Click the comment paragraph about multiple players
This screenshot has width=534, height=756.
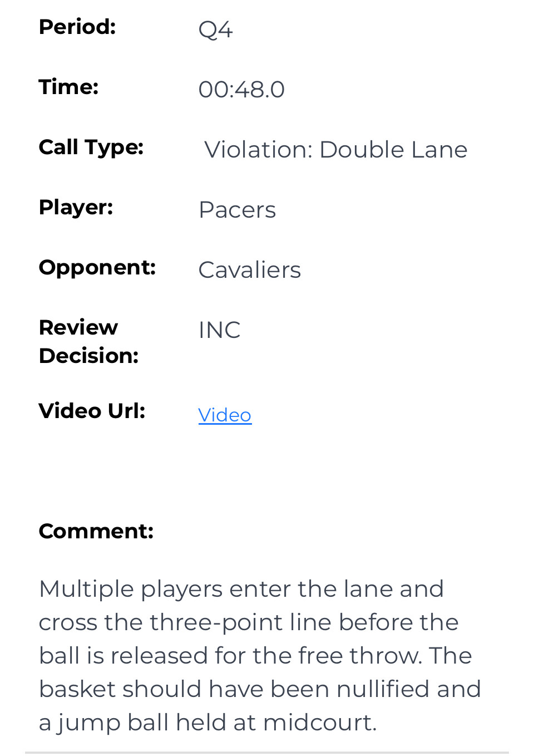click(x=260, y=656)
